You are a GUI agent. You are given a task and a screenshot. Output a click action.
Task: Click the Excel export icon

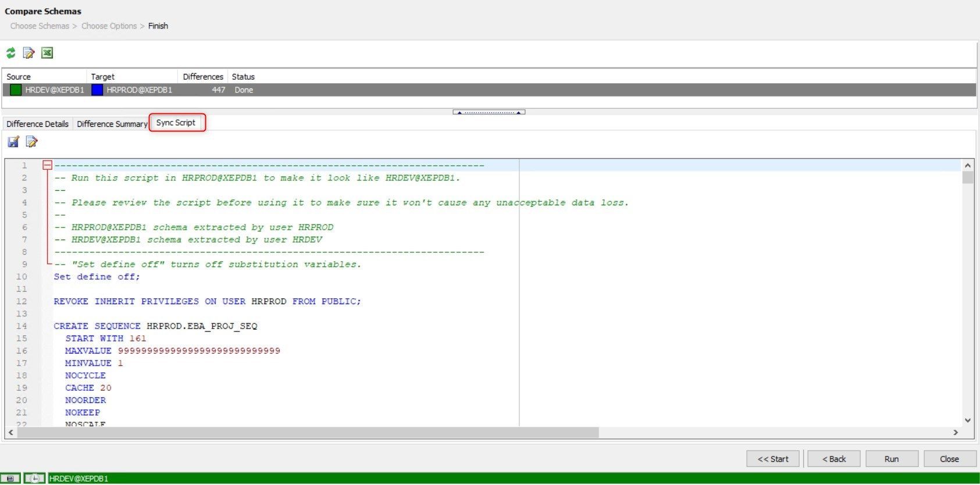coord(47,53)
